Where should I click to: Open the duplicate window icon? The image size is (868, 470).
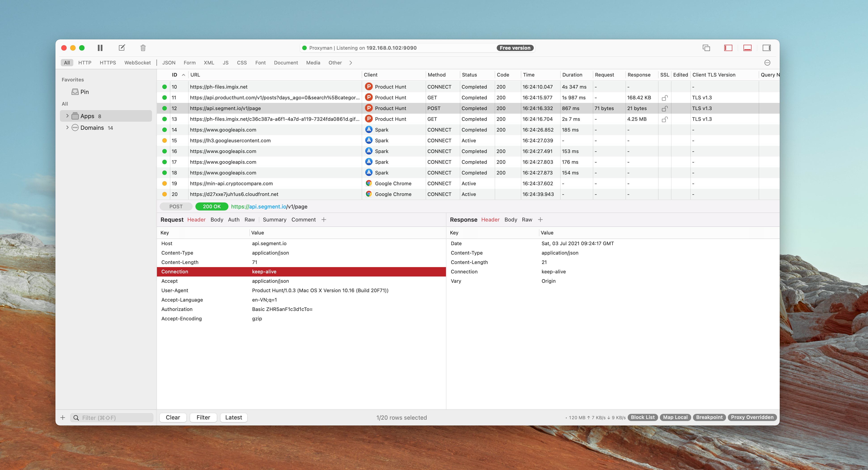coord(706,48)
